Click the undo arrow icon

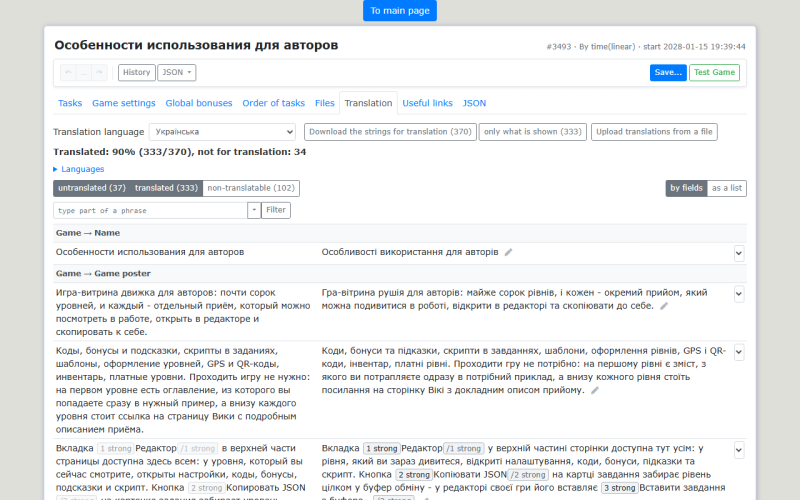[x=68, y=72]
